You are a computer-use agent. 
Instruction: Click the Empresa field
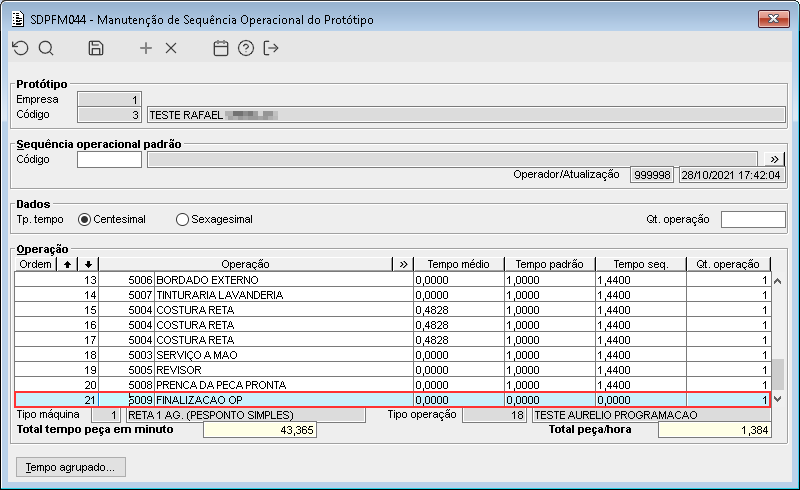point(109,99)
